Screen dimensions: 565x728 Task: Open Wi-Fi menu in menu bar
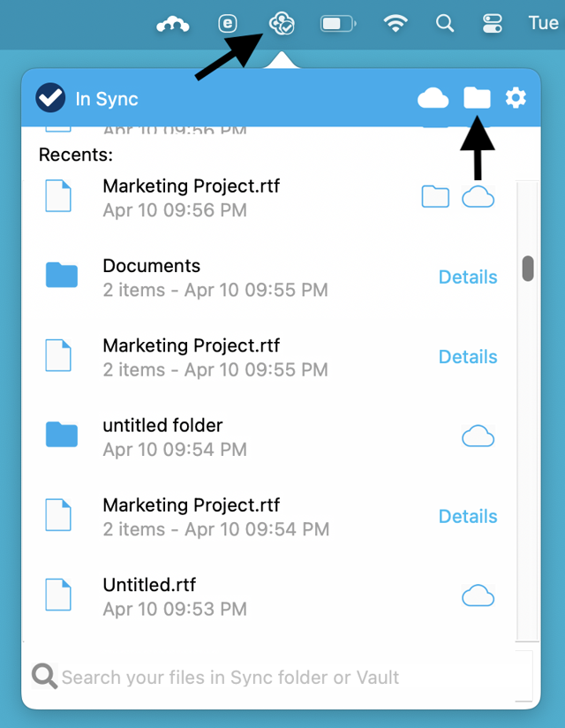coord(395,23)
